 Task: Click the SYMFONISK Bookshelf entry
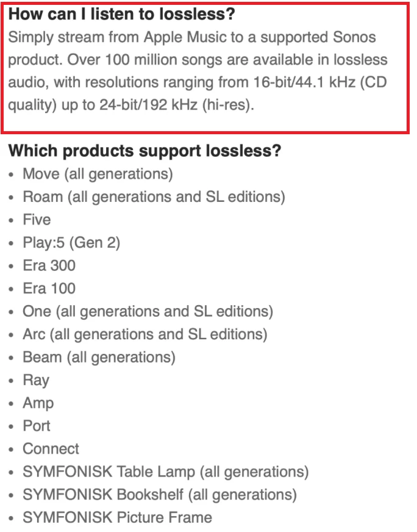point(160,495)
